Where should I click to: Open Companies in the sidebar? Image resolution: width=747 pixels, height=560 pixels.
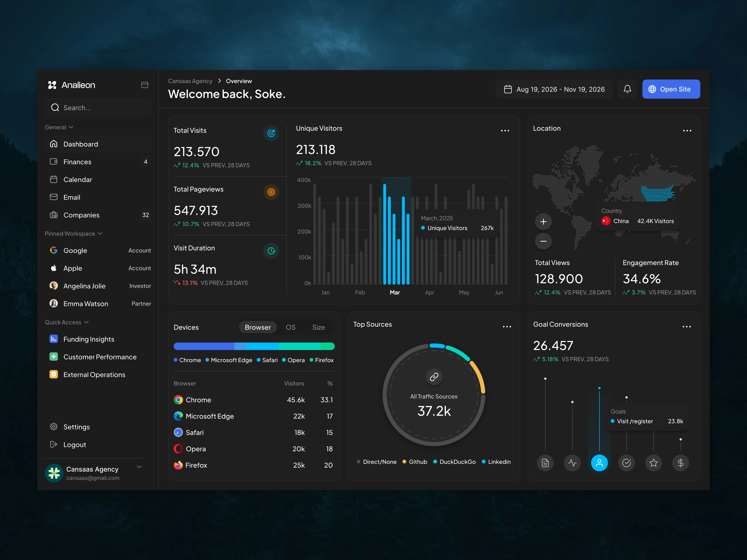[81, 215]
